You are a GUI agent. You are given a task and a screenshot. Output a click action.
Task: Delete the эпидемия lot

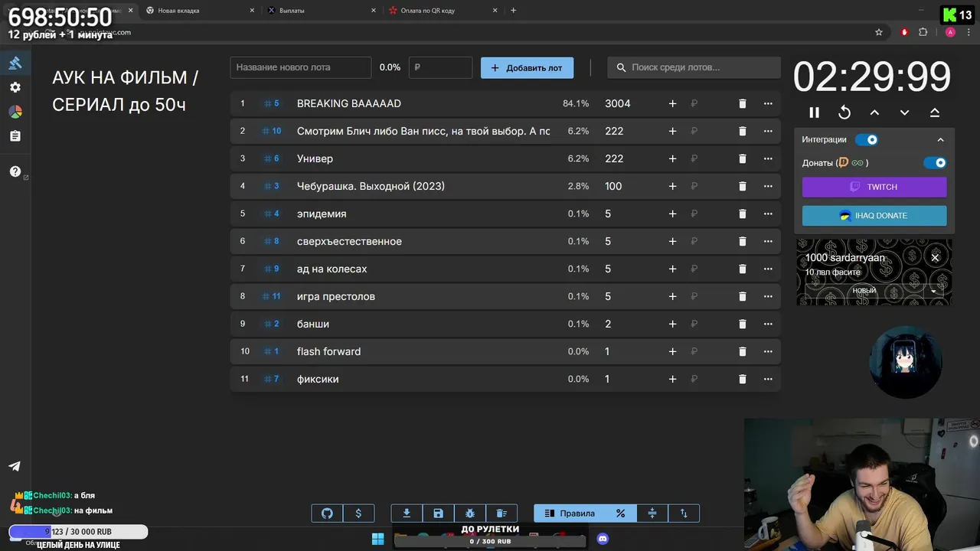(x=742, y=214)
